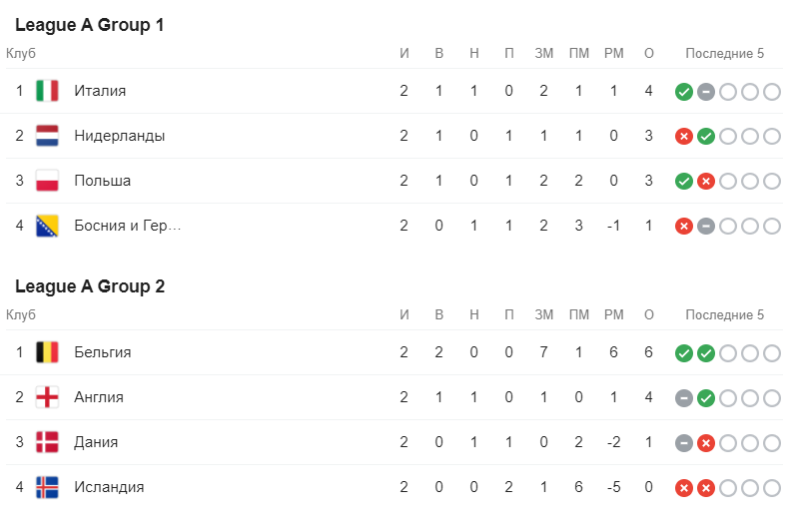Viewport: 799px width, 532px height.
Task: Click Italy's green win result icon
Action: coord(684,92)
